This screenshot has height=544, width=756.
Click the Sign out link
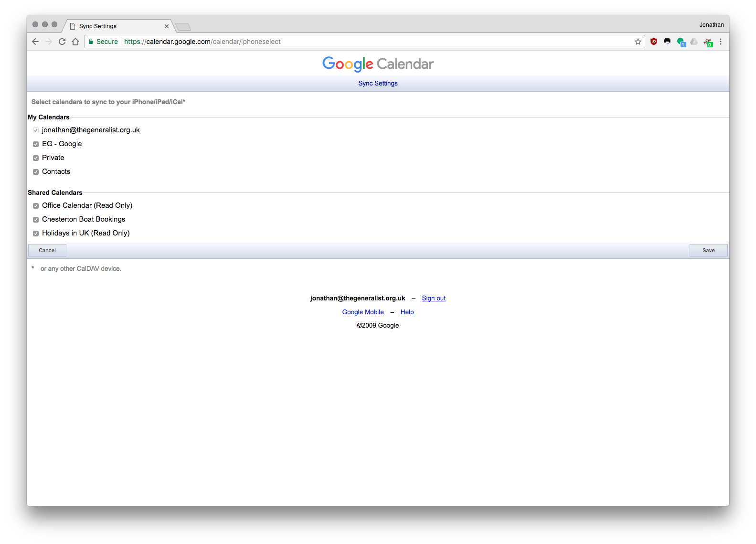point(434,298)
